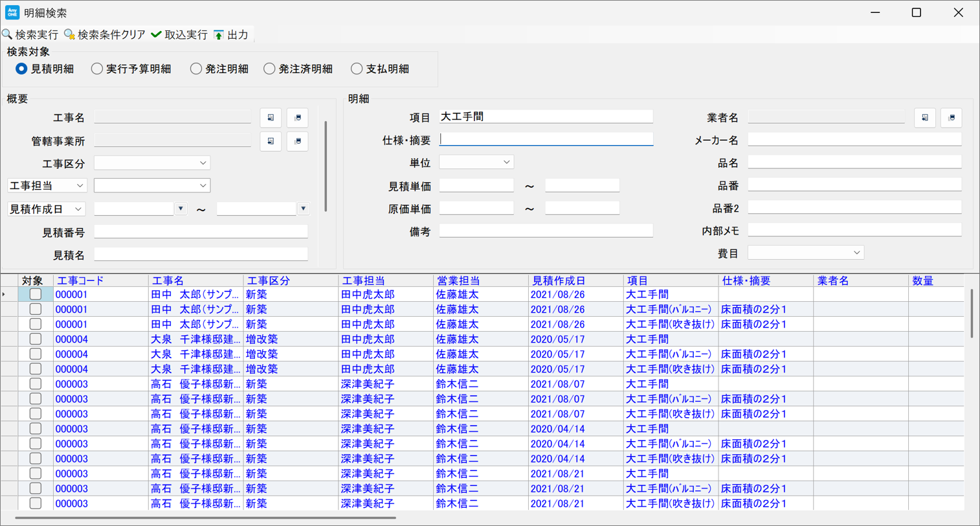
Task: Click the 出力 export icon
Action: [219, 35]
